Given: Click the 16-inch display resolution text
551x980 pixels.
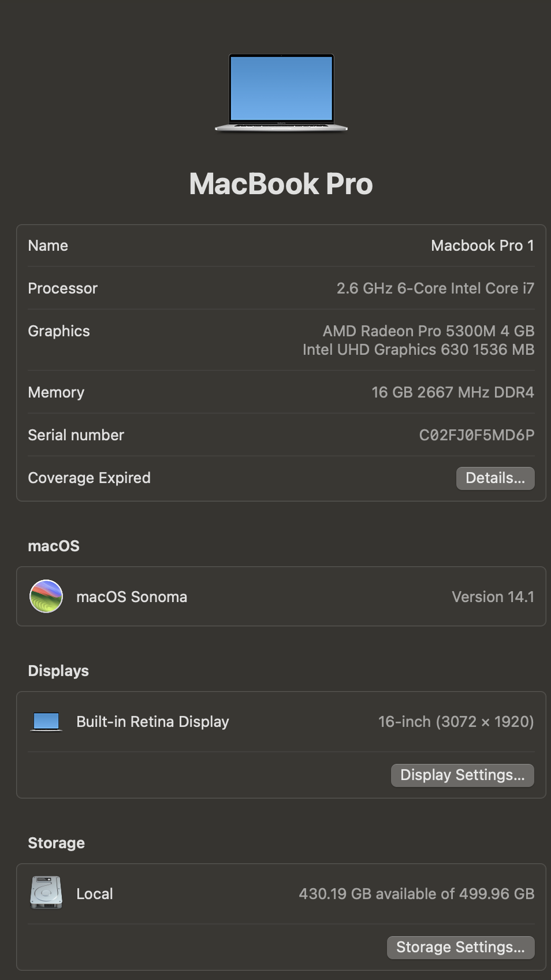Looking at the screenshot, I should (456, 722).
